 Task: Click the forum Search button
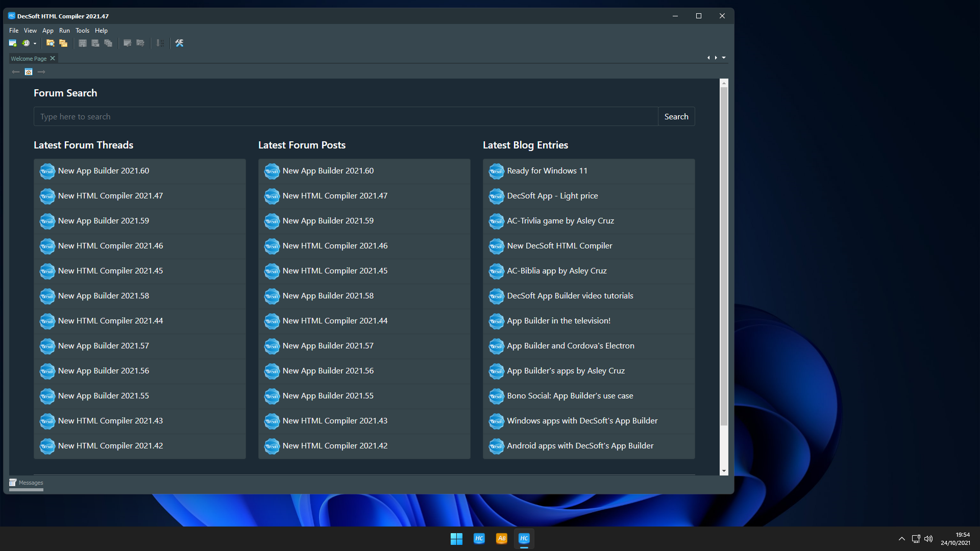(676, 117)
